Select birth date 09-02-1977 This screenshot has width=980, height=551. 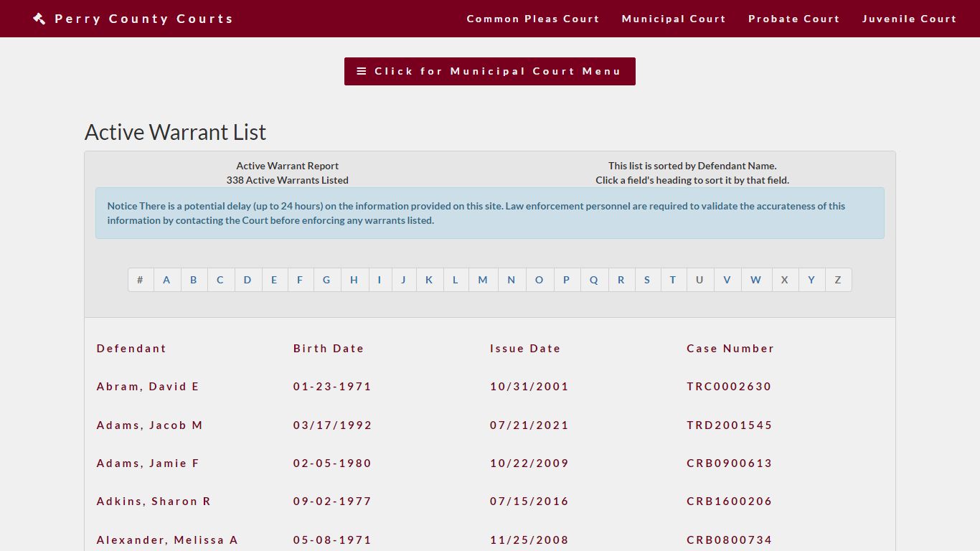click(x=332, y=501)
